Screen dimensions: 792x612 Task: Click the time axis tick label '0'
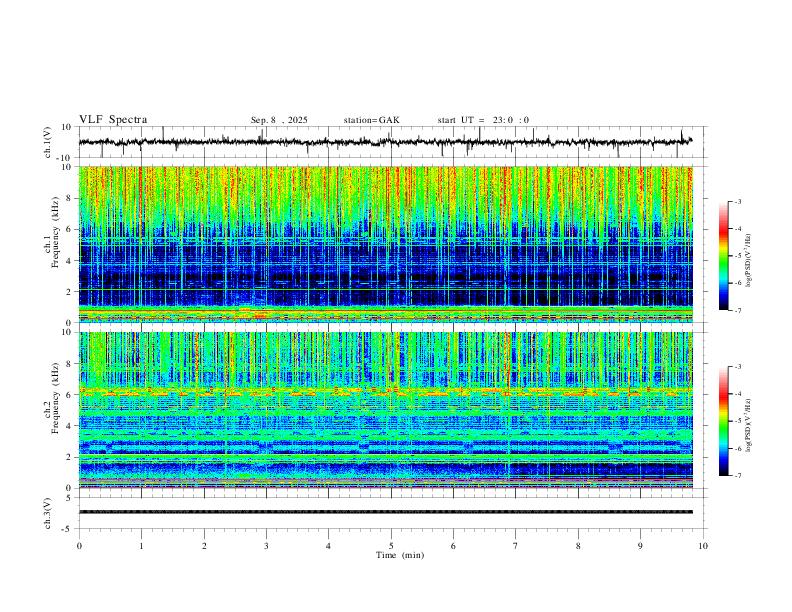pyautogui.click(x=79, y=546)
